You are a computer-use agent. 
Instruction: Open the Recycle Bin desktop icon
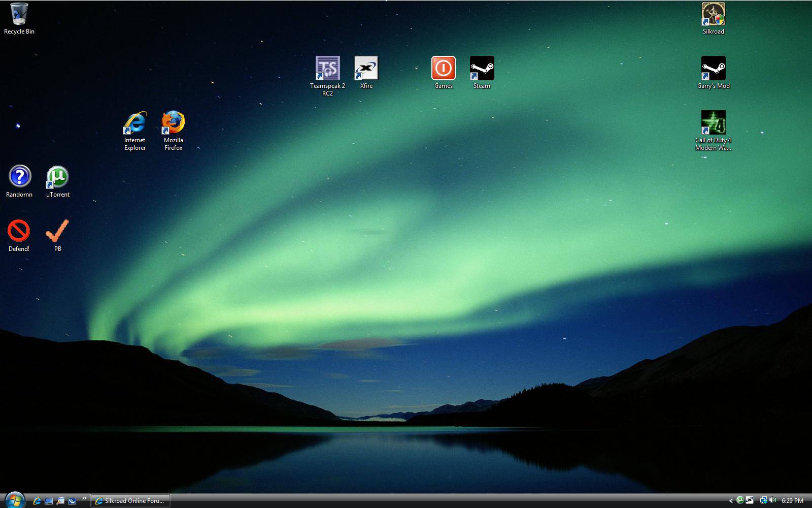click(19, 19)
